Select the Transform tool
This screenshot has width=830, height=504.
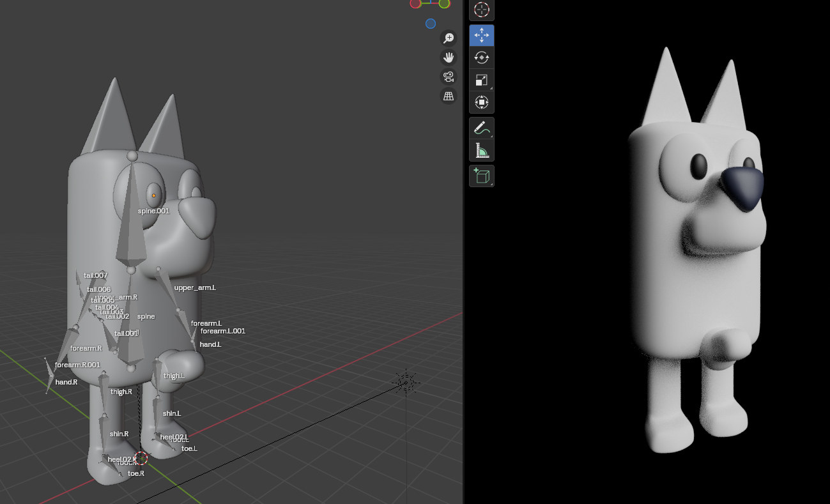click(482, 102)
